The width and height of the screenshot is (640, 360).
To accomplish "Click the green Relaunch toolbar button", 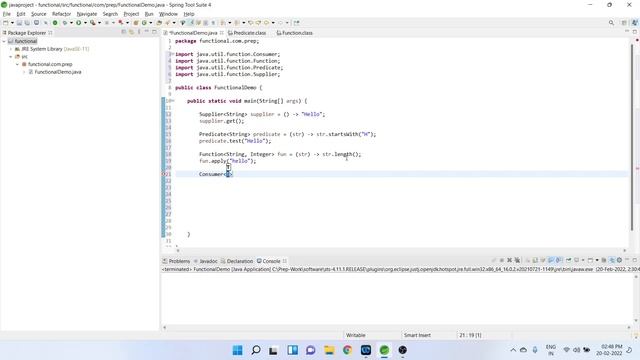I will point(55,22).
